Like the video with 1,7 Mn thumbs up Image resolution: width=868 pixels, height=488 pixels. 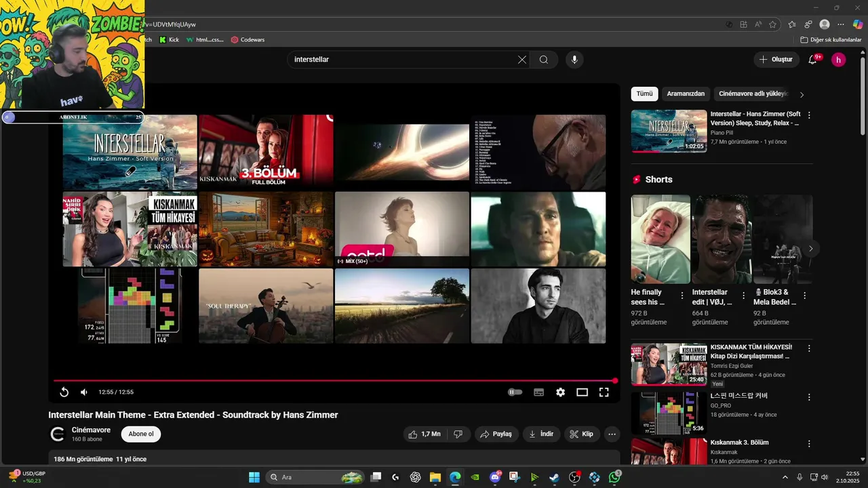[425, 434]
